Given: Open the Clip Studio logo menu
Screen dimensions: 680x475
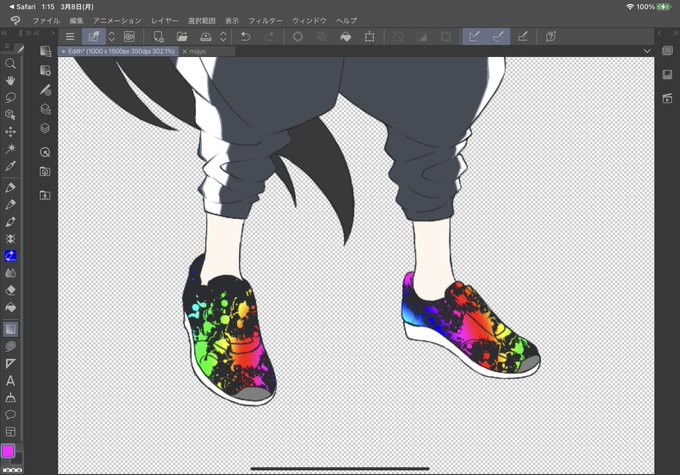Looking at the screenshot, I should click(x=15, y=20).
